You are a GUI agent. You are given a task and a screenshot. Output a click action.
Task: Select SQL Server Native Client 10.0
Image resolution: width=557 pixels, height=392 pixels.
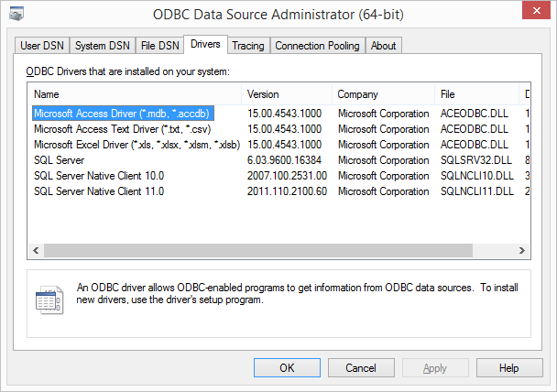[99, 176]
